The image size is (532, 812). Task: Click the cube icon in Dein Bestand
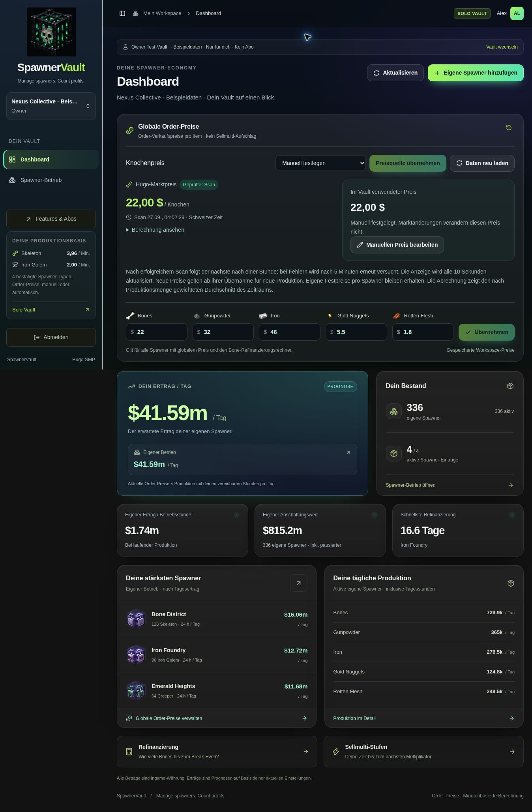(510, 386)
